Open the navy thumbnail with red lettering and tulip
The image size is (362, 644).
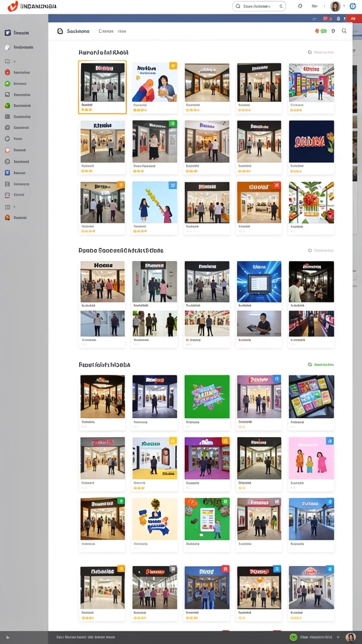coord(311,142)
